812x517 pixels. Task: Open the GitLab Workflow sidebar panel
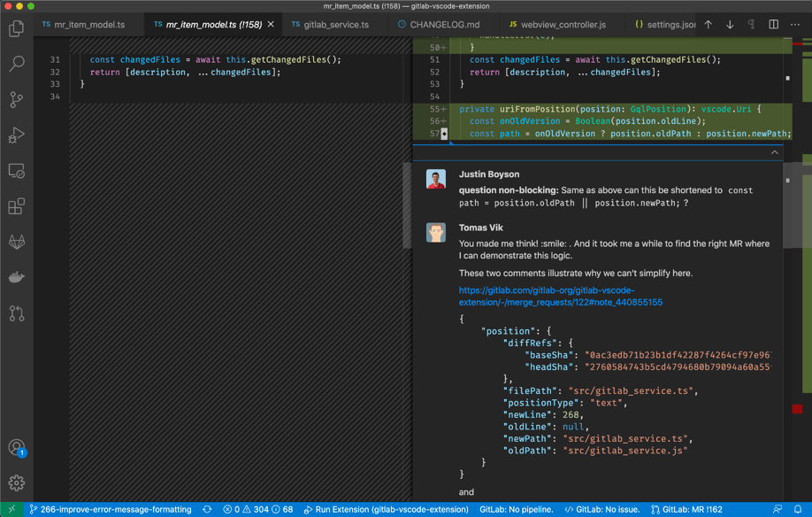pyautogui.click(x=16, y=241)
